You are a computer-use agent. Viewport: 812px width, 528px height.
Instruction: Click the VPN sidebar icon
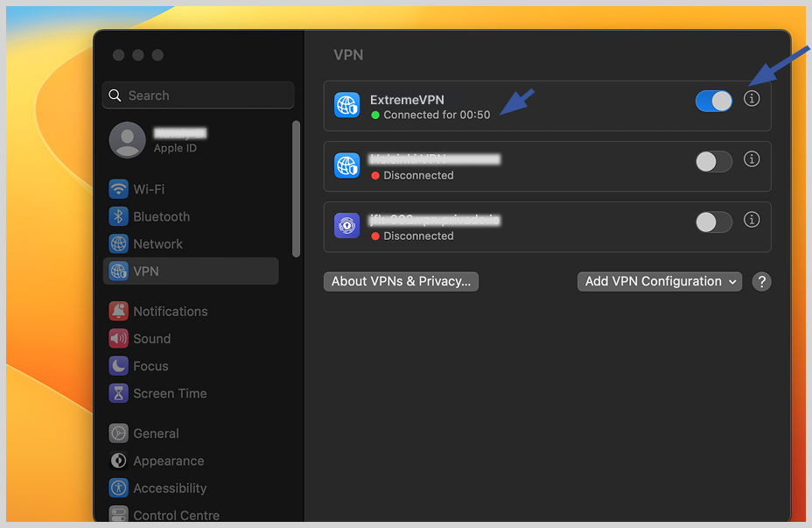[x=119, y=271]
